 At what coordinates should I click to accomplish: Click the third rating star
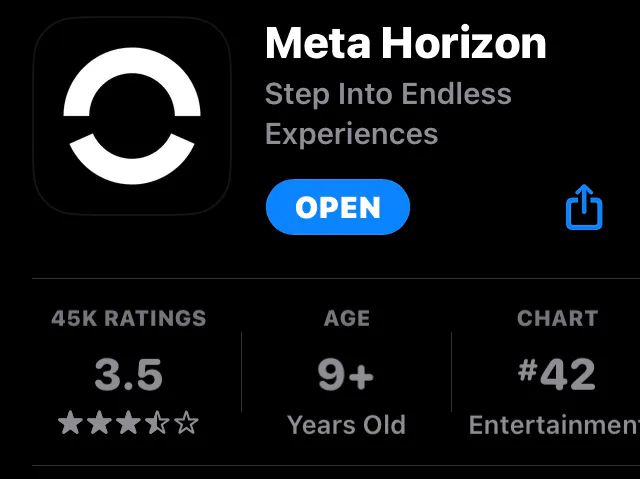point(128,423)
